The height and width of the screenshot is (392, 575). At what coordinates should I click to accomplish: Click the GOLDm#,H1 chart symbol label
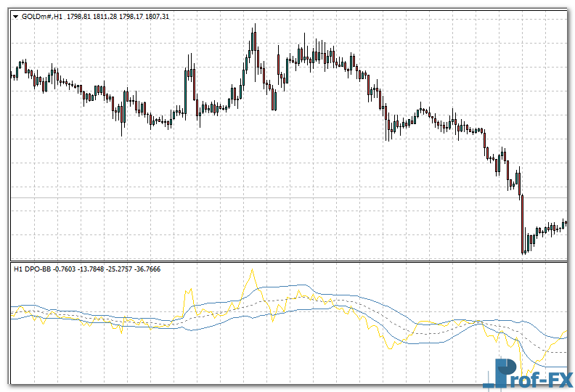[x=42, y=16]
